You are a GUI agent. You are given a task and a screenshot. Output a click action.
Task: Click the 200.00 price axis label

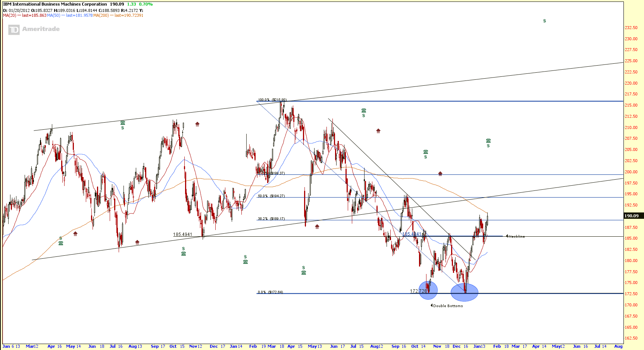point(631,172)
